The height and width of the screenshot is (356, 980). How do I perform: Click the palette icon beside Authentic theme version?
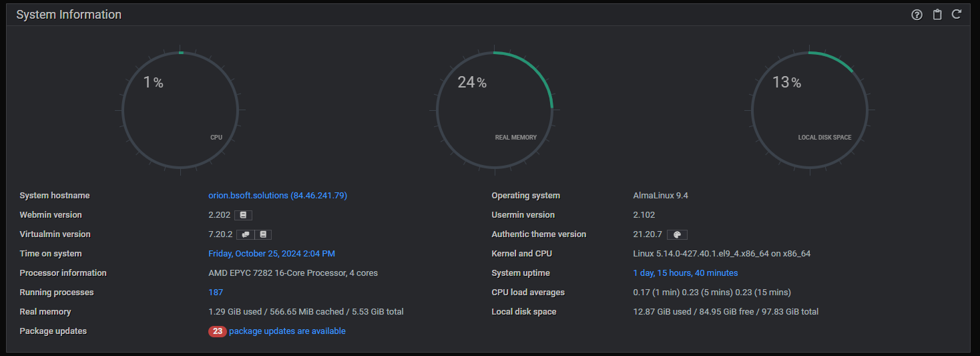677,234
